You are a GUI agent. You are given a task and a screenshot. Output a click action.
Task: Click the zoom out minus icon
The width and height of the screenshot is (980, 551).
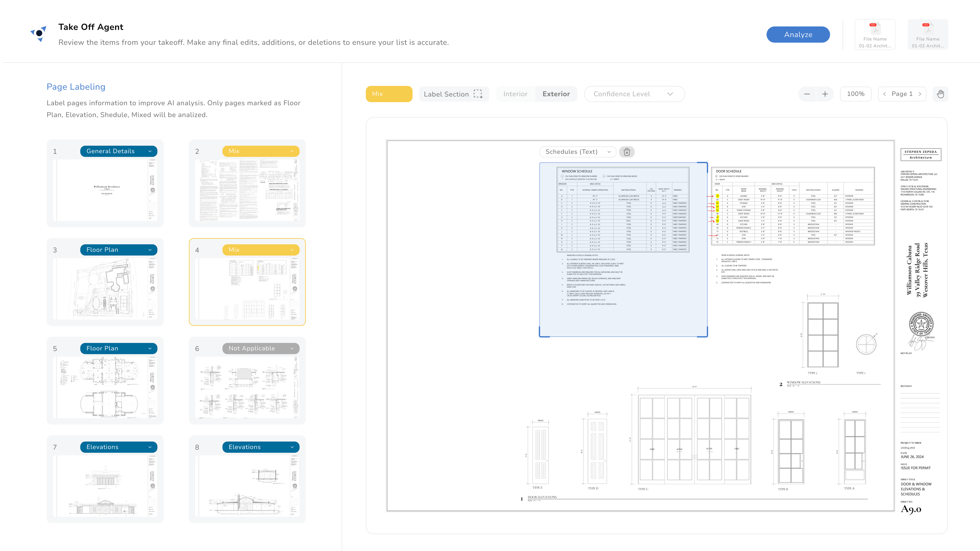pos(807,94)
